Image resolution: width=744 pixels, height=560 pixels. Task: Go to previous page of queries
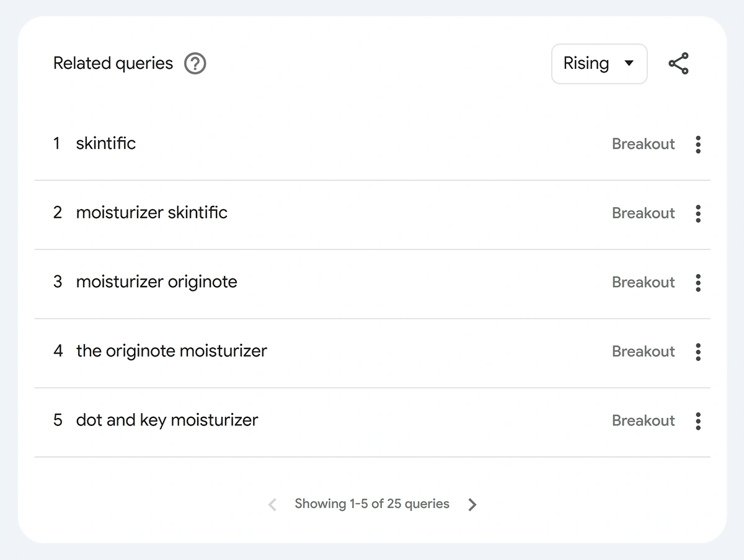272,504
